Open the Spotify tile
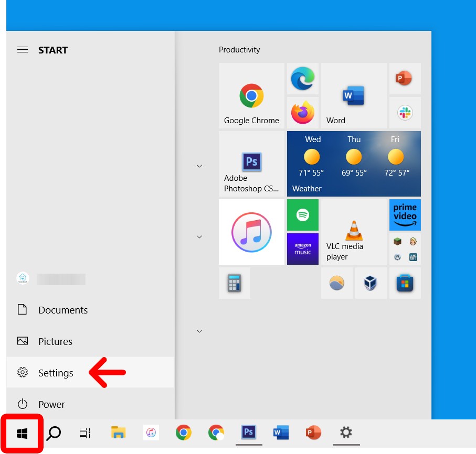The image size is (476, 454). pos(303,215)
